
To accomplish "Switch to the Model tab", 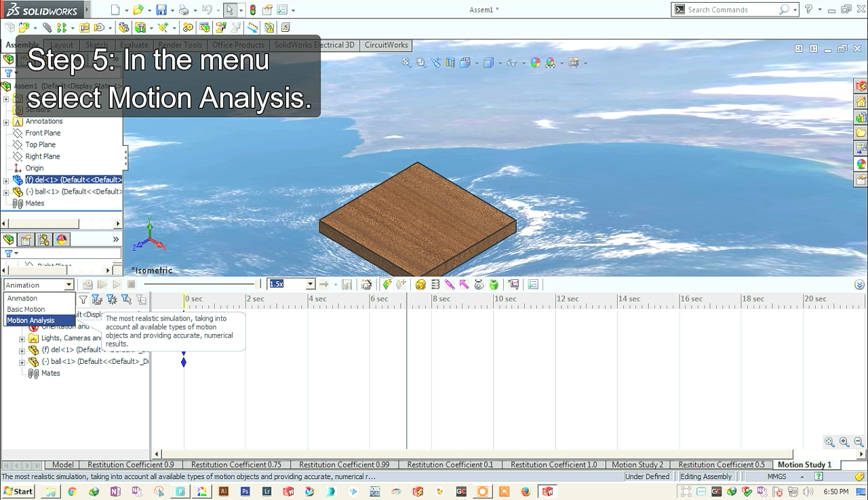I will pos(62,465).
